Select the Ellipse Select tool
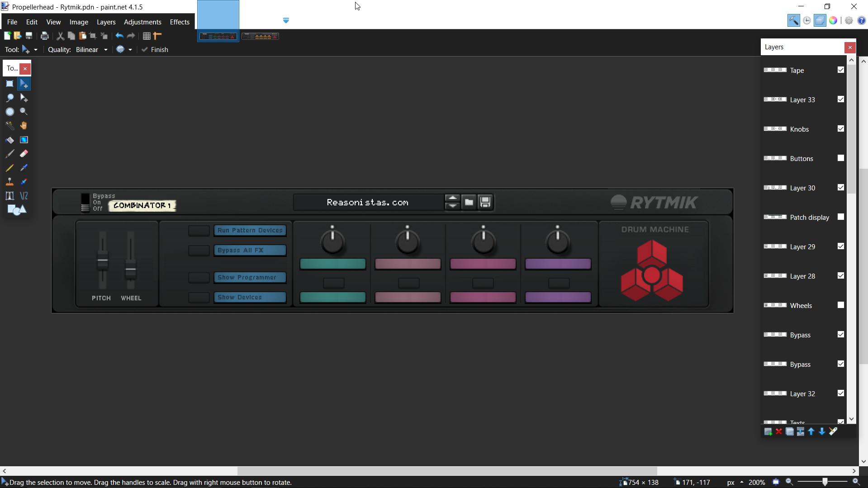The height and width of the screenshot is (488, 868). [9, 112]
